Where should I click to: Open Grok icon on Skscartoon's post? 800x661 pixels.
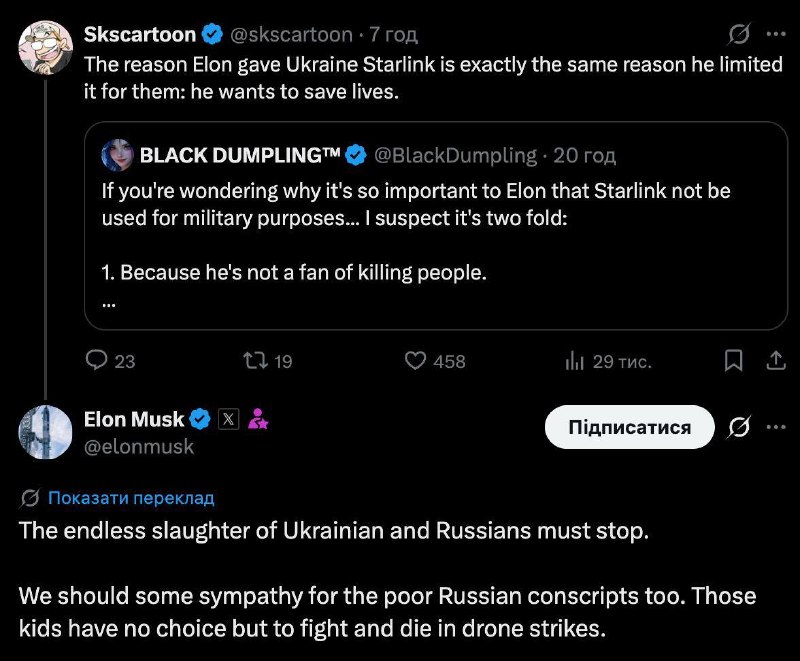(x=739, y=34)
